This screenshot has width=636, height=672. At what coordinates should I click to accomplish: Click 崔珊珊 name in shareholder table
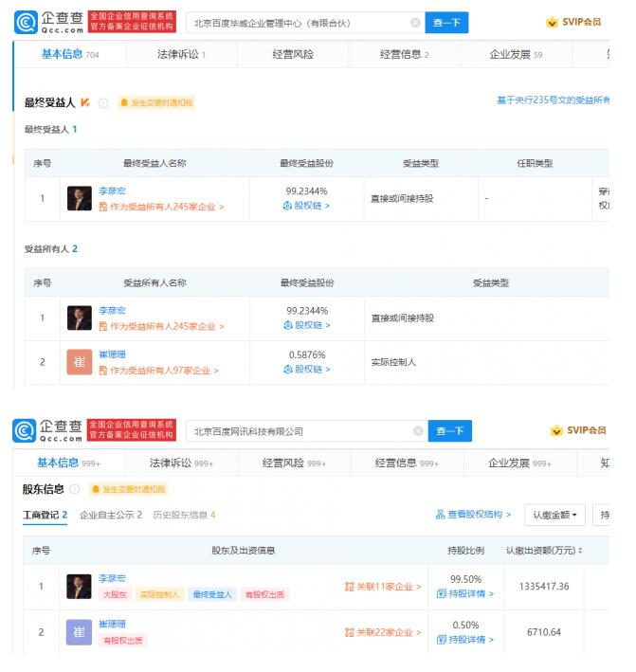(x=112, y=624)
